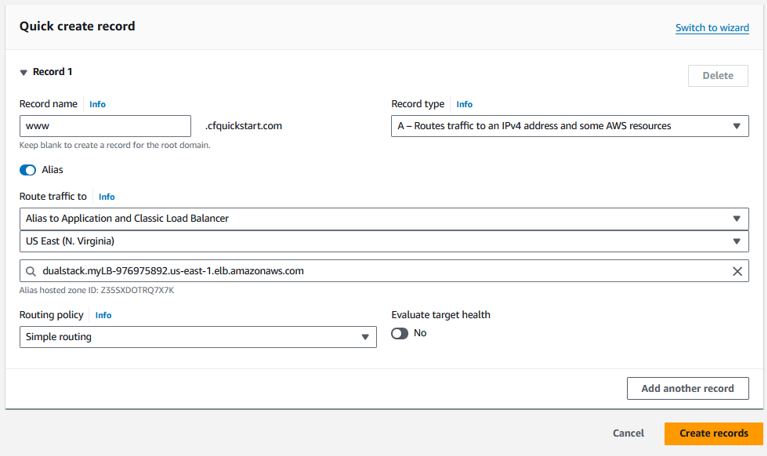Turn off the Alias toggle
This screenshot has height=456, width=767.
[28, 170]
